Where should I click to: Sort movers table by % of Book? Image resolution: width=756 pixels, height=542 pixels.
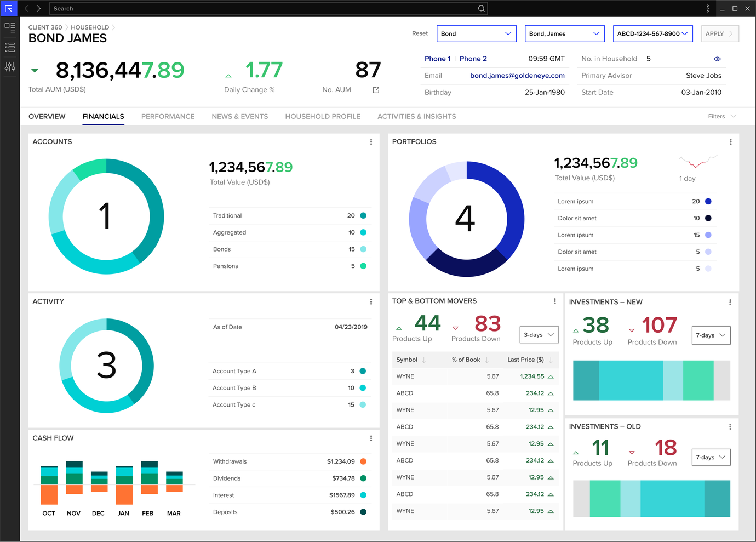click(x=471, y=360)
